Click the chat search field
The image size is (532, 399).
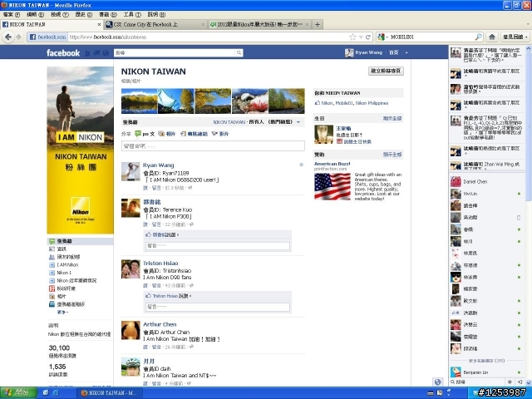(x=480, y=382)
